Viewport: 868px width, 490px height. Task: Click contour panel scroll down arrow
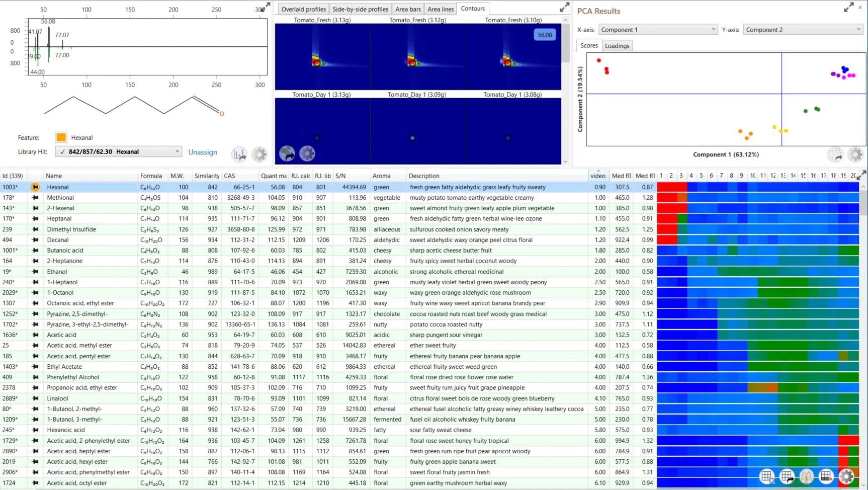pyautogui.click(x=565, y=161)
